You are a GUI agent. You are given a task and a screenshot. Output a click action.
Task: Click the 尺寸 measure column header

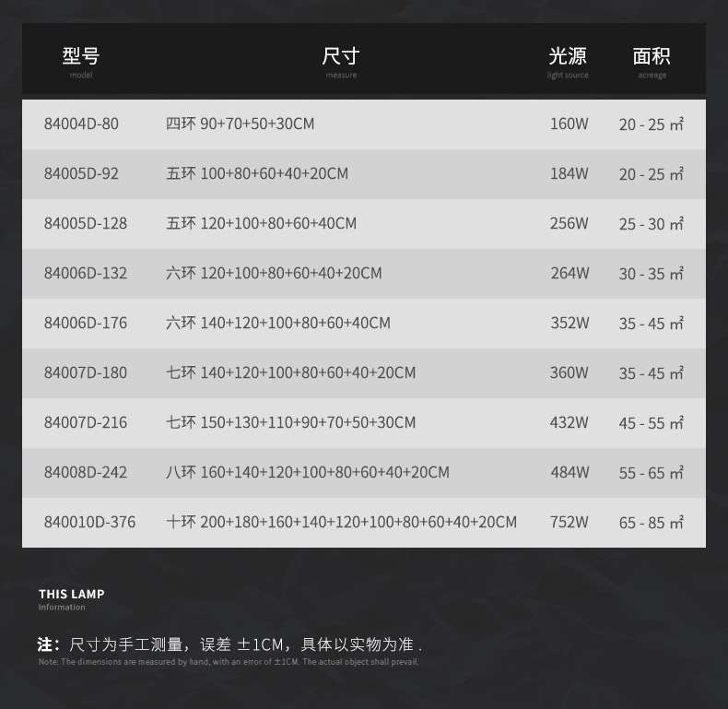pyautogui.click(x=340, y=61)
